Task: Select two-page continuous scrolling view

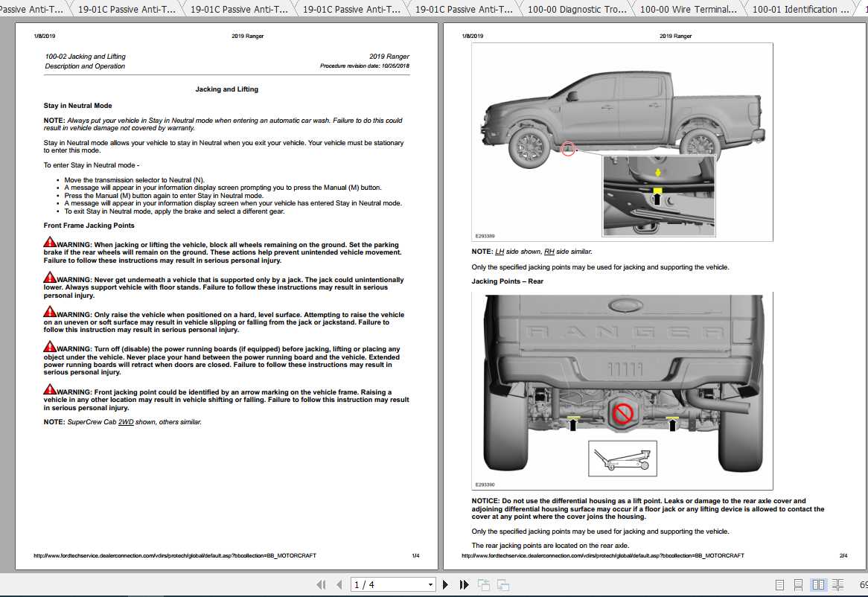Action: click(x=837, y=585)
